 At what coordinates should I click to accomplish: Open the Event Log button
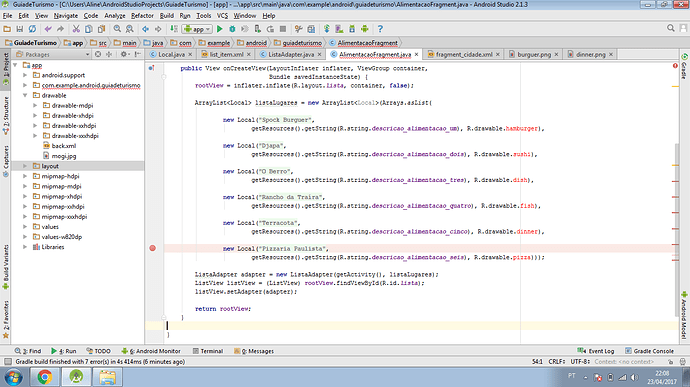click(596, 351)
